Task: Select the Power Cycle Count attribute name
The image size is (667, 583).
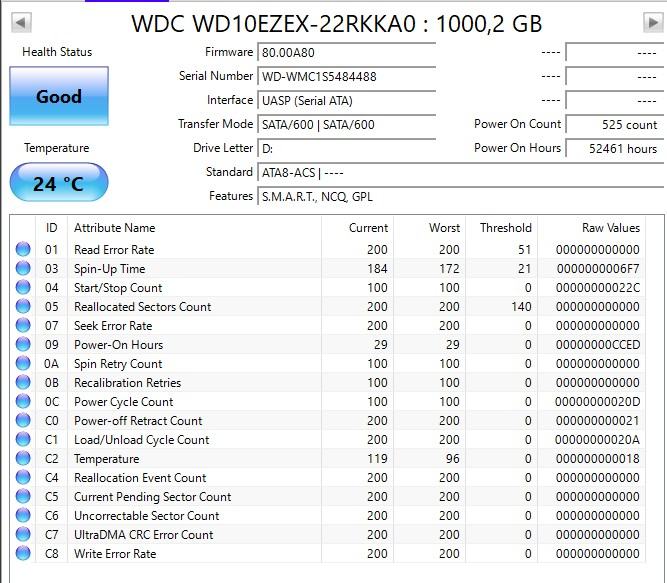Action: tap(123, 402)
